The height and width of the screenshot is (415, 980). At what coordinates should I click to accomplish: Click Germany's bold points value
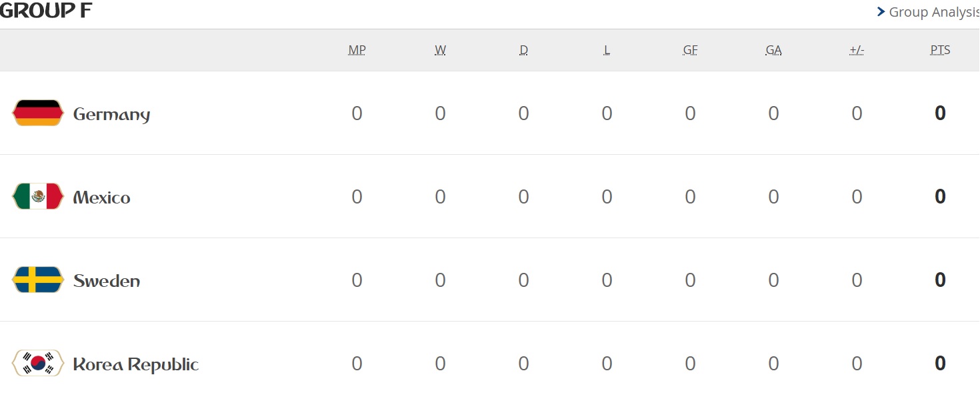(x=941, y=113)
